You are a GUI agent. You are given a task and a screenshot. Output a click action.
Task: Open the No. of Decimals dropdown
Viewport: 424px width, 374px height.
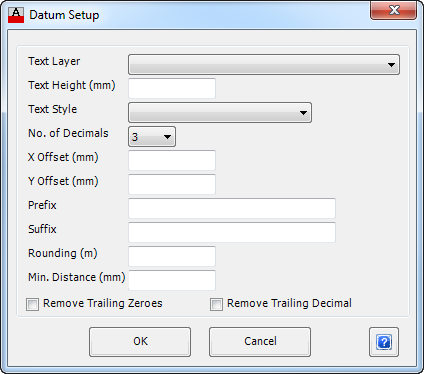(x=152, y=137)
